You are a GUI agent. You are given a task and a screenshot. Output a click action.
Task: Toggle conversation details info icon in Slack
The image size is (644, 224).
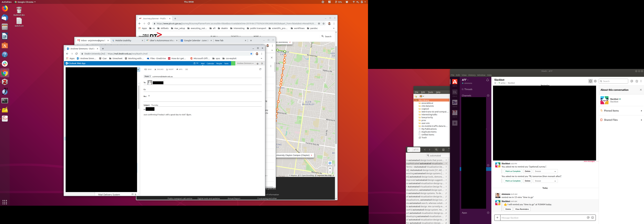(590, 81)
